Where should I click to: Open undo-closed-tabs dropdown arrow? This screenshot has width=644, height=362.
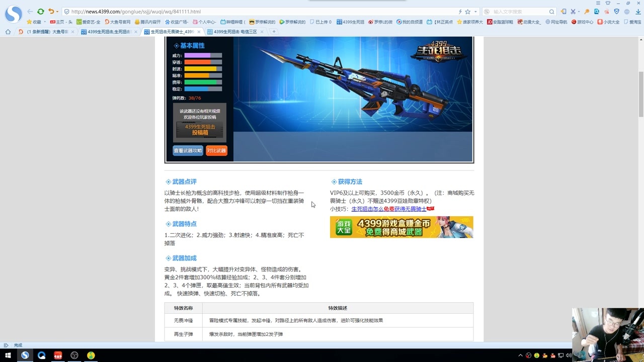tap(57, 12)
